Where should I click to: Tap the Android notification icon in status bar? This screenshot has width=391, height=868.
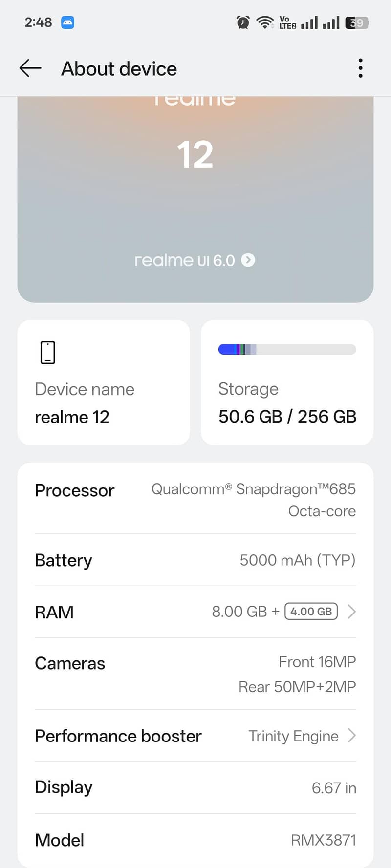click(x=67, y=22)
